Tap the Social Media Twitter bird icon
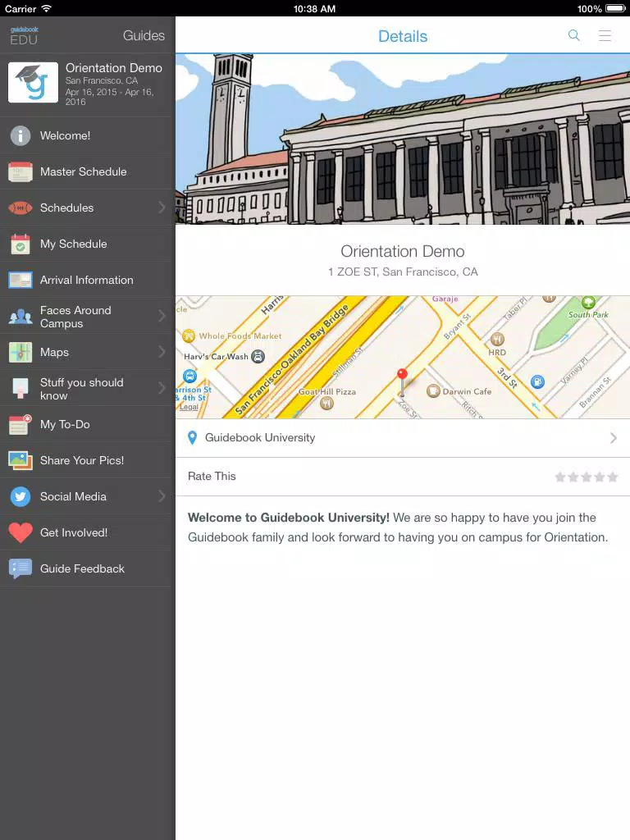This screenshot has width=630, height=840. 21,496
